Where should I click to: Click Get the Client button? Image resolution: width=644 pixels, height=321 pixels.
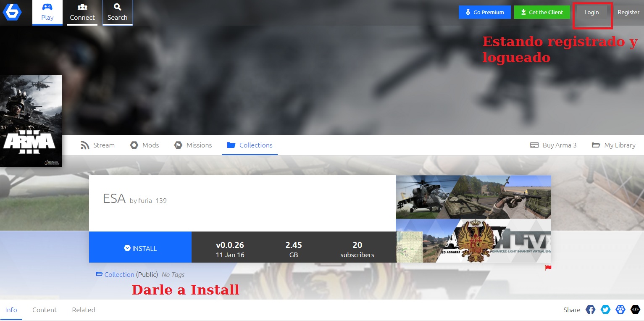coord(542,12)
